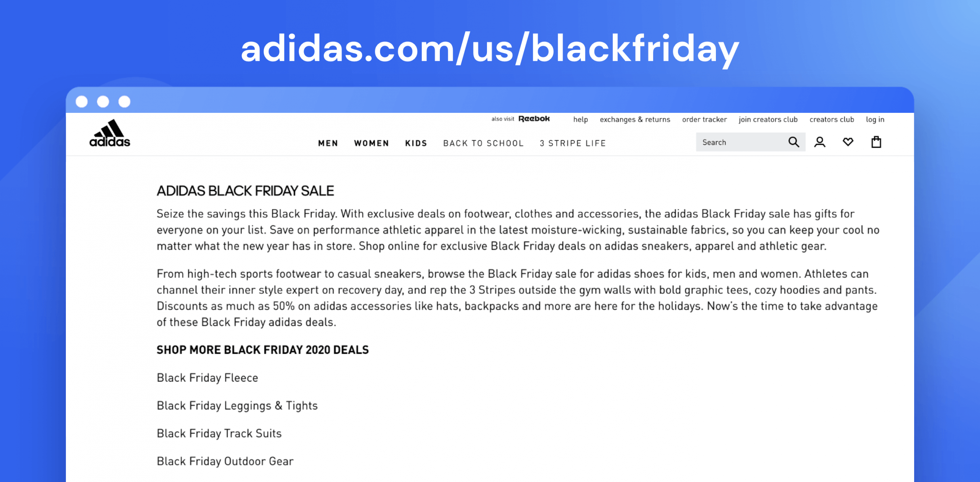Click the red traffic light window control
The image size is (980, 482).
[81, 102]
